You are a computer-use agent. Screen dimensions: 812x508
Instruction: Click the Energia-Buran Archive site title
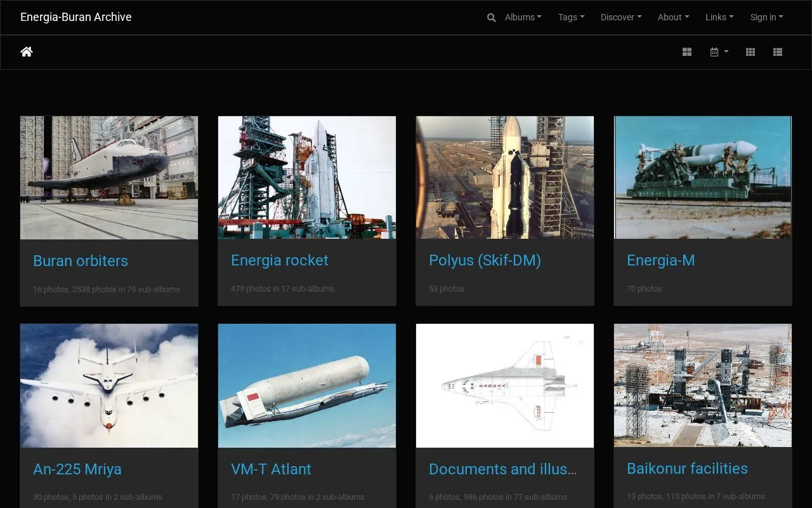point(76,17)
